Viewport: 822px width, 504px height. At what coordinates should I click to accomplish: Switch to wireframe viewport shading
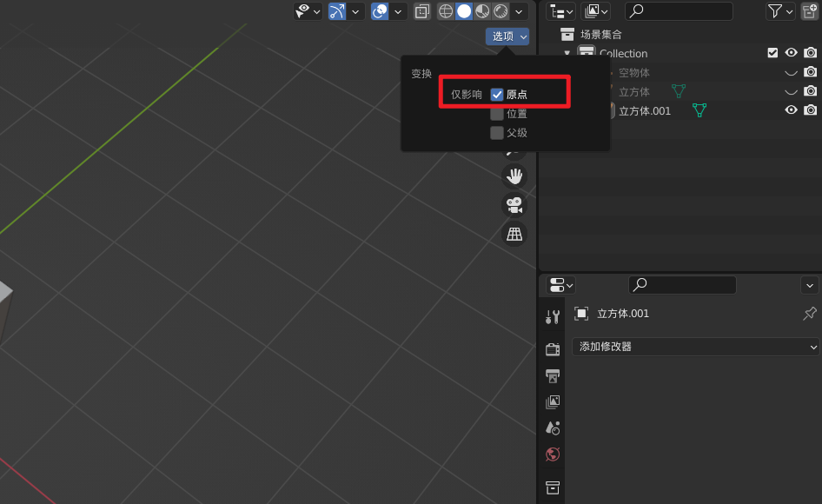[x=446, y=11]
